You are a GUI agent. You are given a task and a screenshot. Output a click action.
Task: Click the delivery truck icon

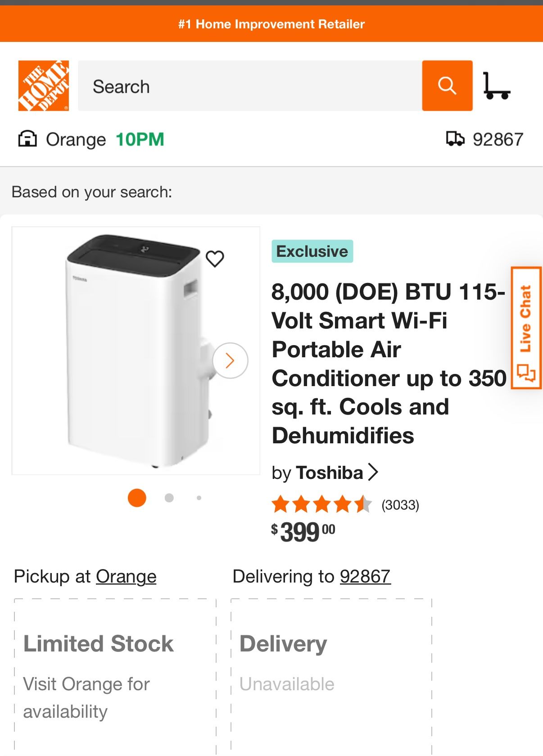(455, 139)
